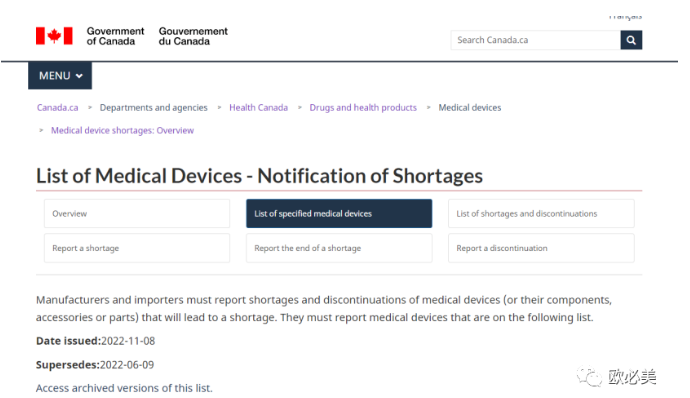Focus the Search Canada.ca field
Screen dimensions: 690x398
coord(536,40)
